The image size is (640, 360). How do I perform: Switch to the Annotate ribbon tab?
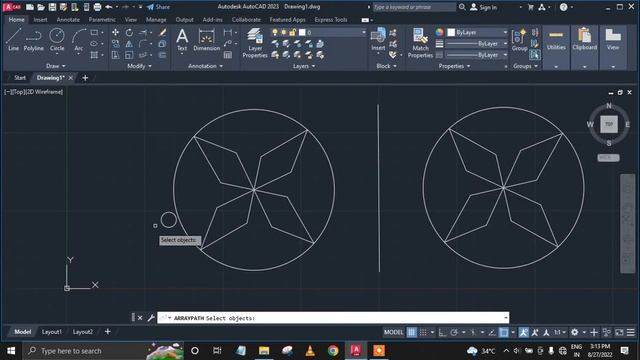coord(68,20)
